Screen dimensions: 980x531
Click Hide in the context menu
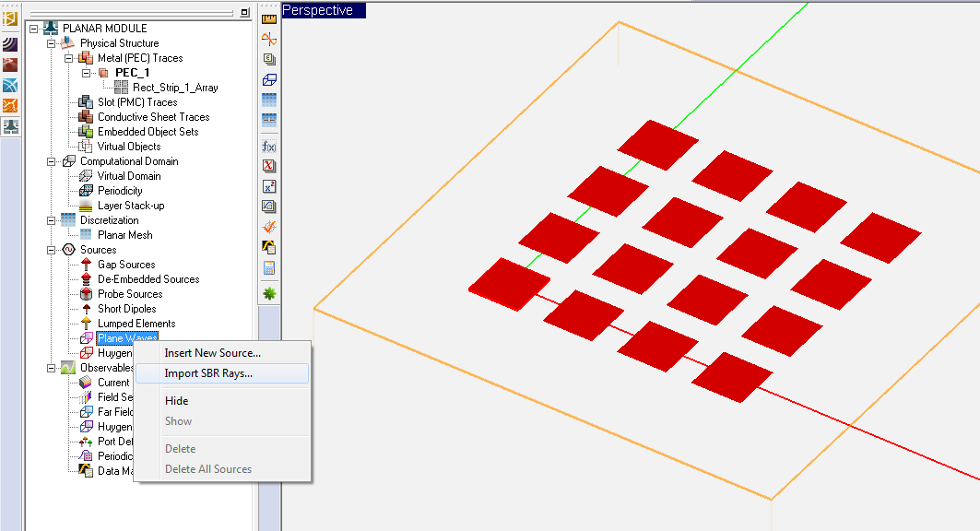coord(176,401)
